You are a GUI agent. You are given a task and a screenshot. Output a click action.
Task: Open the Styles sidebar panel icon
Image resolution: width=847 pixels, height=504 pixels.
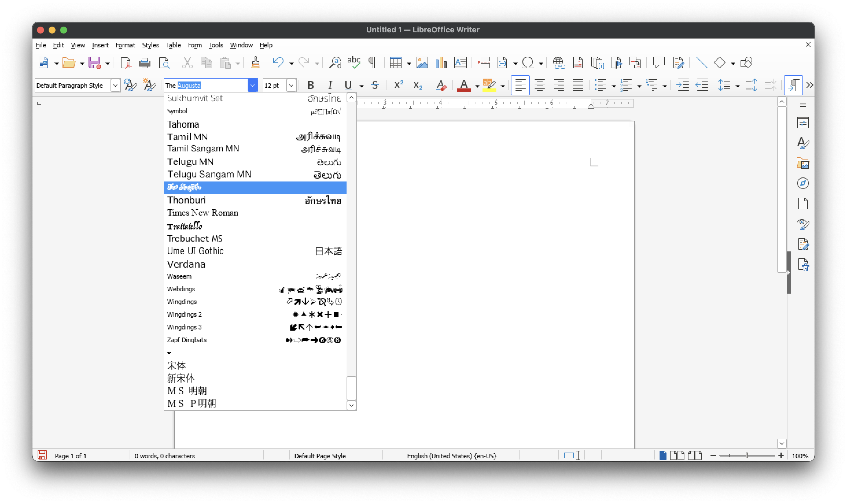pyautogui.click(x=803, y=143)
